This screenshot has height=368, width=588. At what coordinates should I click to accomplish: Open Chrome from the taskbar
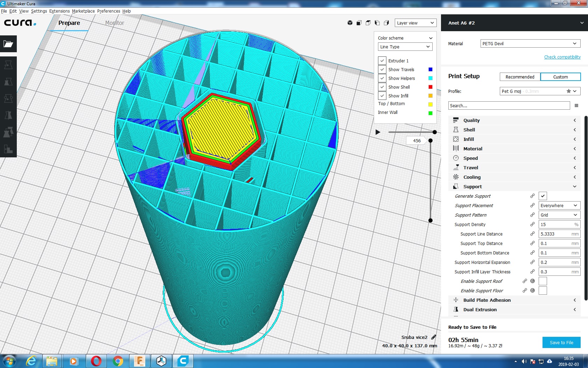tap(118, 361)
